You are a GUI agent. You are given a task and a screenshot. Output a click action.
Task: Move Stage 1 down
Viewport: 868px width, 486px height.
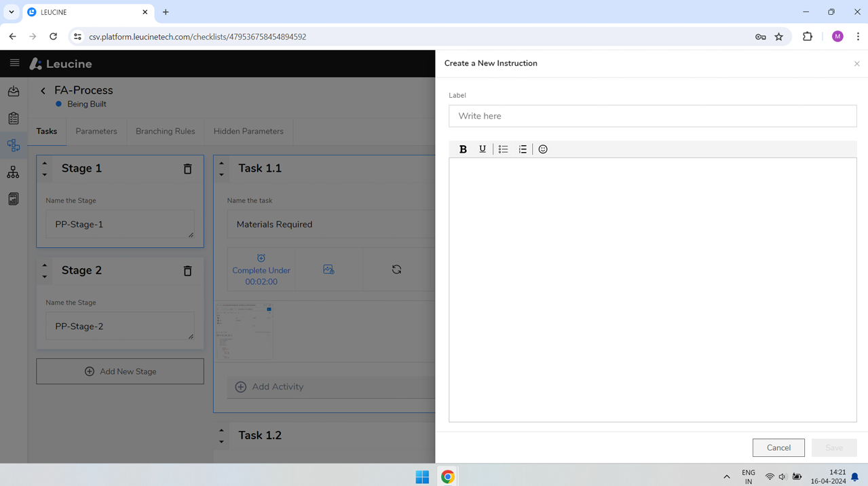coord(45,174)
